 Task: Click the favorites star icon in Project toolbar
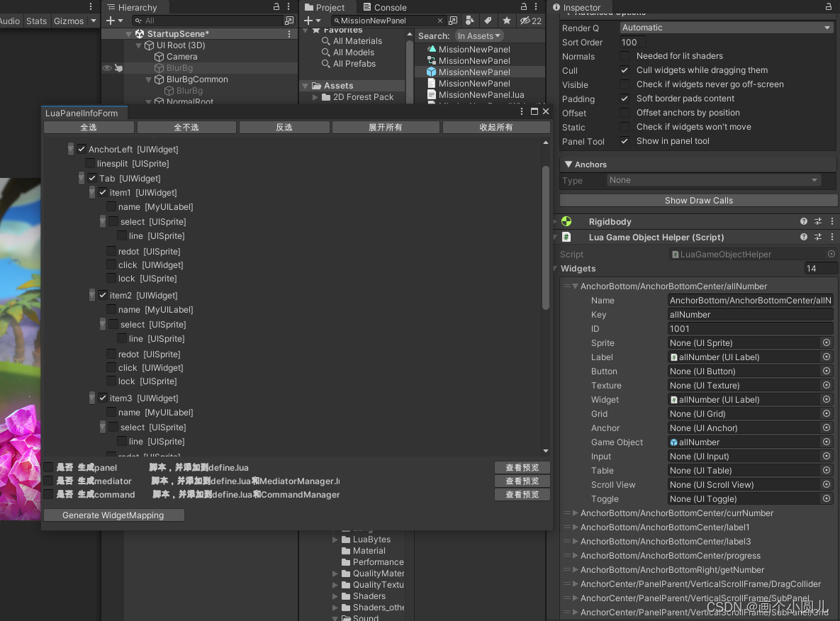(x=506, y=21)
